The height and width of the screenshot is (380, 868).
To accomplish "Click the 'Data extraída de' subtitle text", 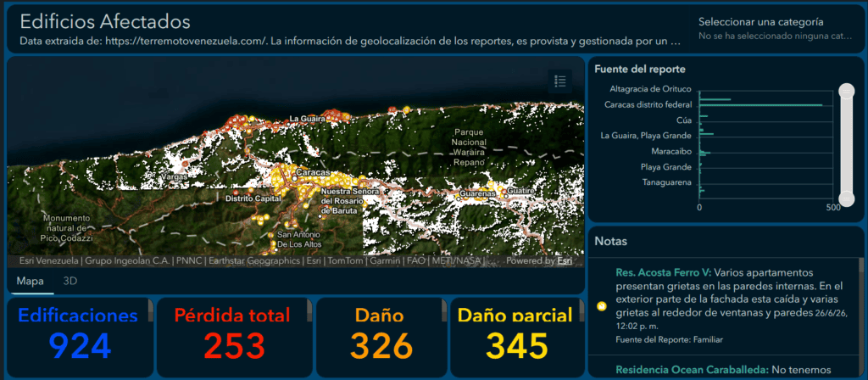I will pyautogui.click(x=350, y=42).
